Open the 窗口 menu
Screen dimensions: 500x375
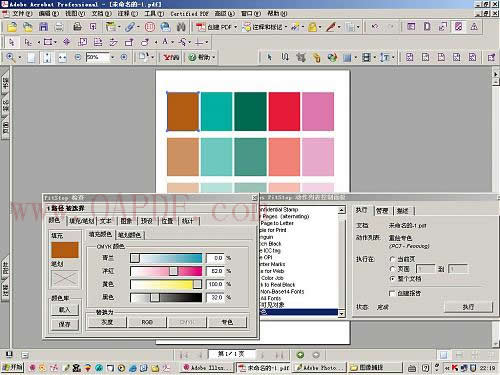pos(251,14)
